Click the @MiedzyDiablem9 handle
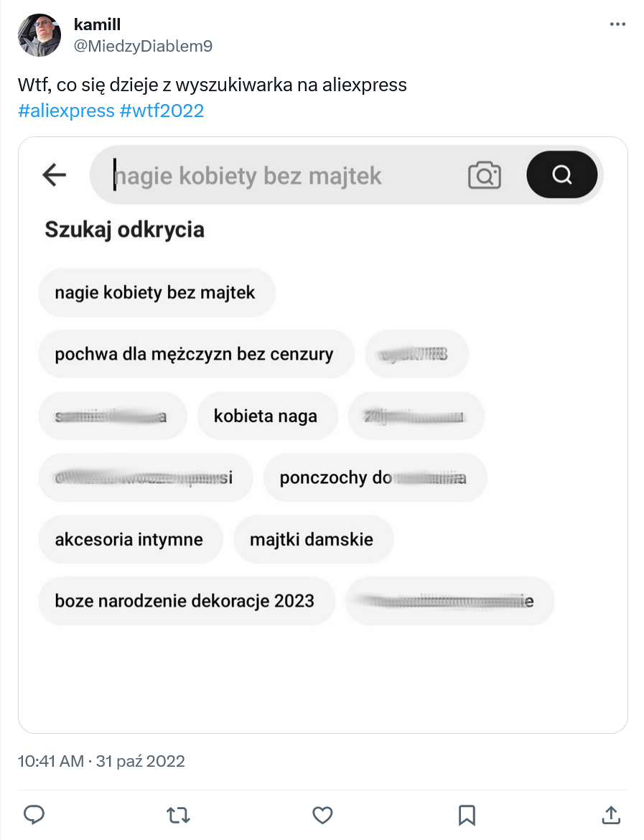The height and width of the screenshot is (840, 644). pos(143,46)
